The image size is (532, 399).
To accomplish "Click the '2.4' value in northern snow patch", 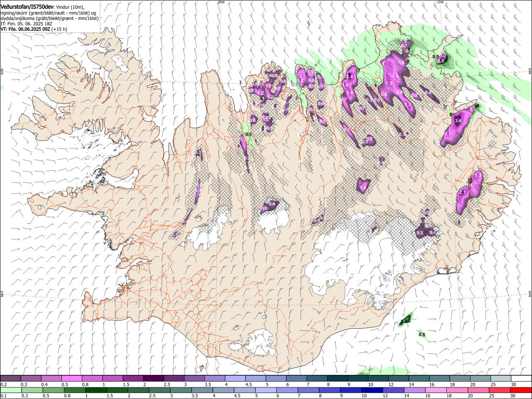I will coord(350,76).
